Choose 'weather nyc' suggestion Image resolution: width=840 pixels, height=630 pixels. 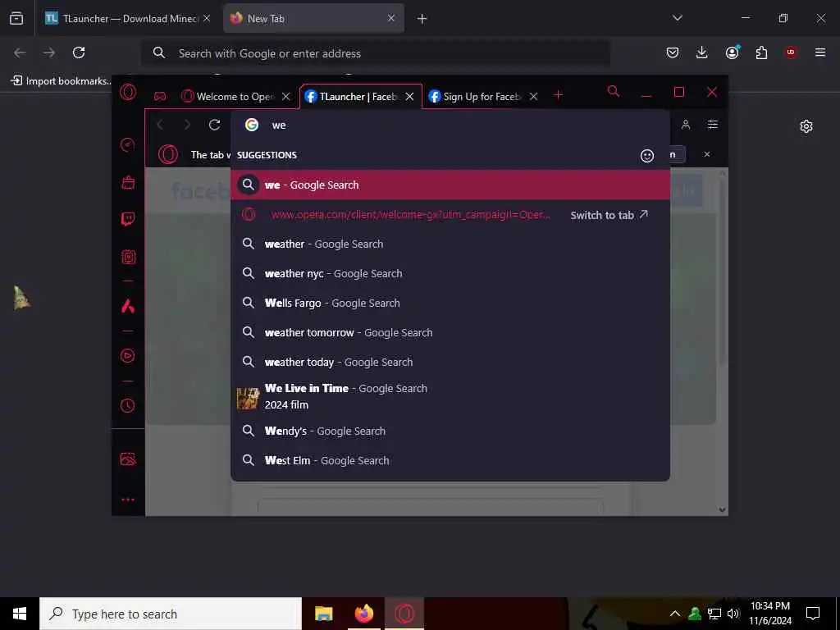tap(450, 273)
